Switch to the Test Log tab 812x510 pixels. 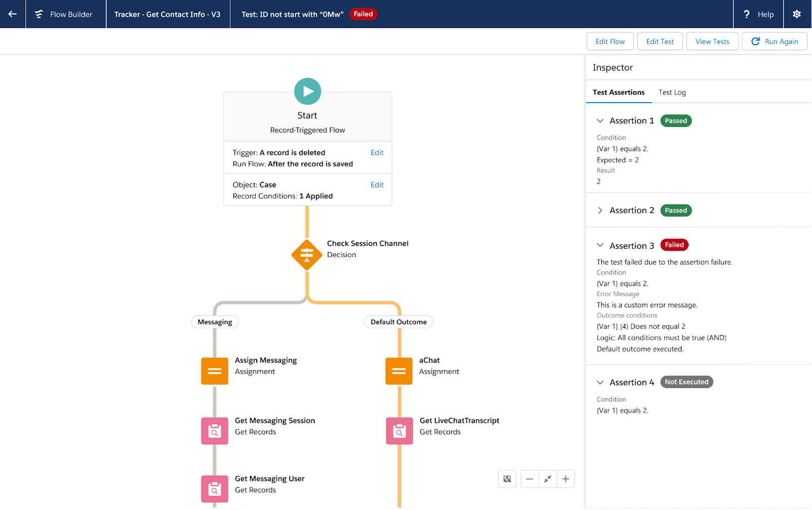pos(672,92)
